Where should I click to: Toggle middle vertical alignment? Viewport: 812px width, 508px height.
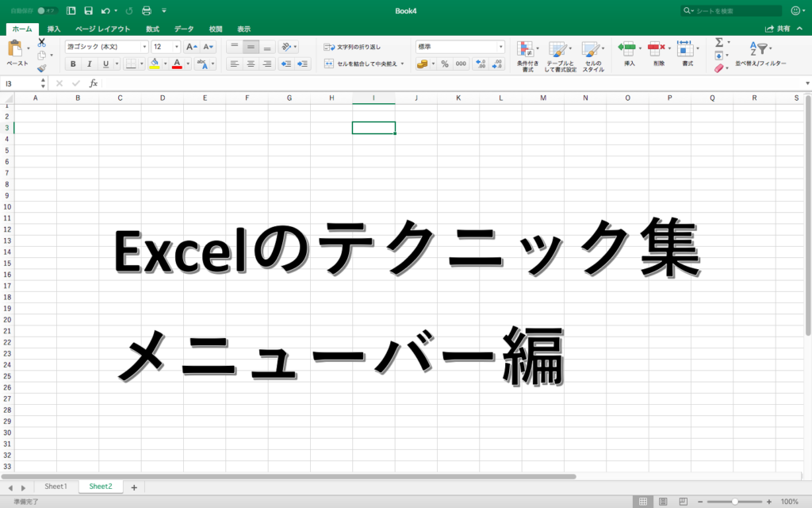tap(251, 47)
